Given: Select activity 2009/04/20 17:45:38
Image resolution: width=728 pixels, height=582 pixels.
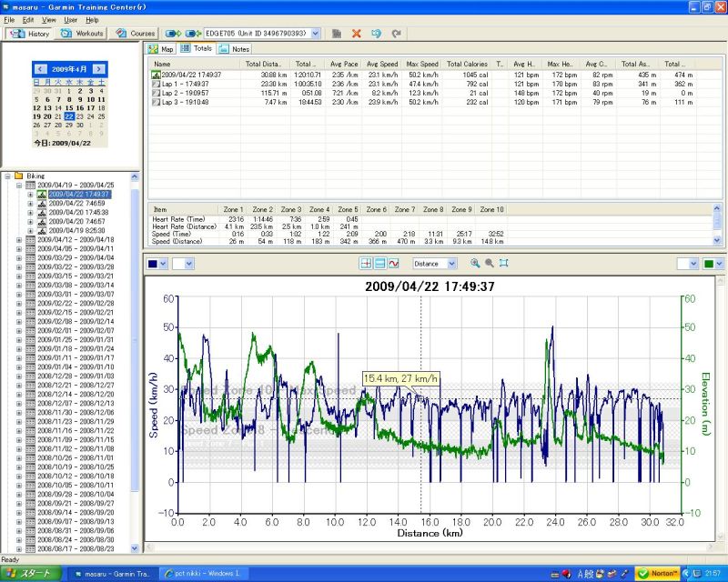Looking at the screenshot, I should (x=78, y=213).
